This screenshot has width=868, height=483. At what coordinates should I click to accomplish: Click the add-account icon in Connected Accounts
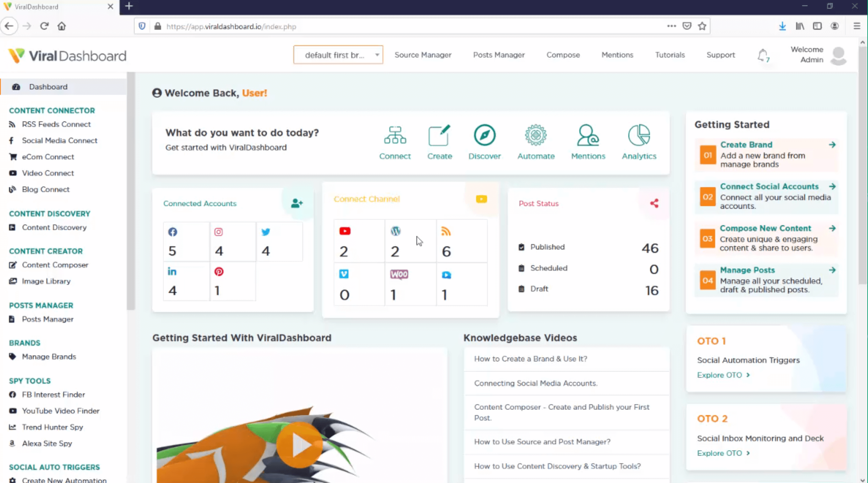pyautogui.click(x=297, y=203)
